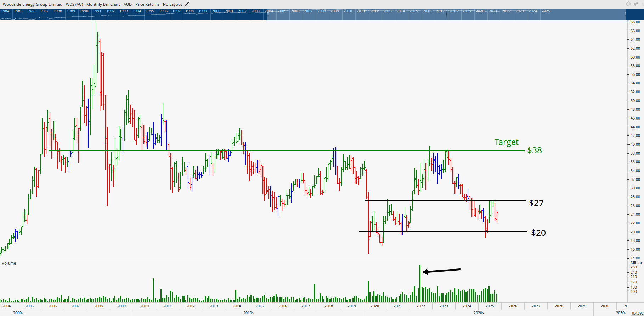Click the diamond icon at top right
644x316 pixels.
[x=628, y=4]
